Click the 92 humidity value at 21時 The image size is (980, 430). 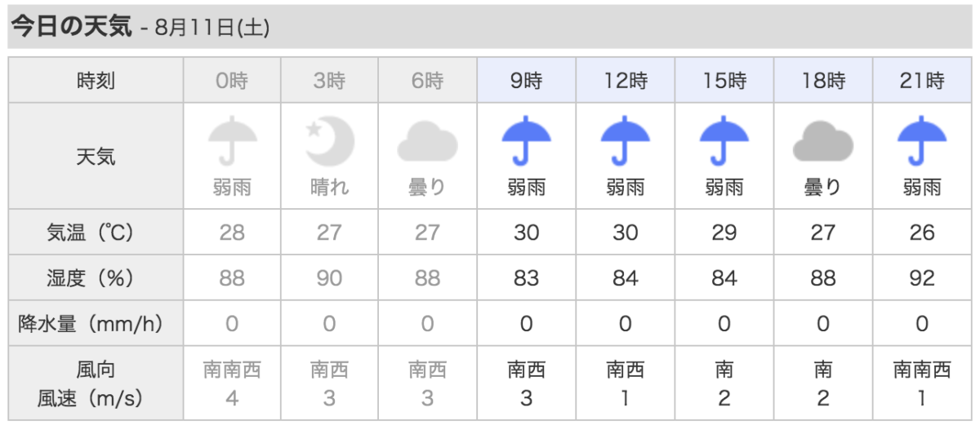[922, 278]
